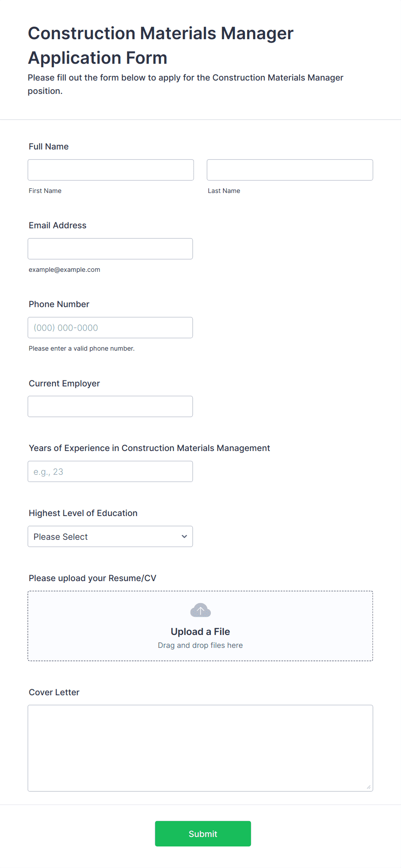Click the "Upload a File" text

200,632
